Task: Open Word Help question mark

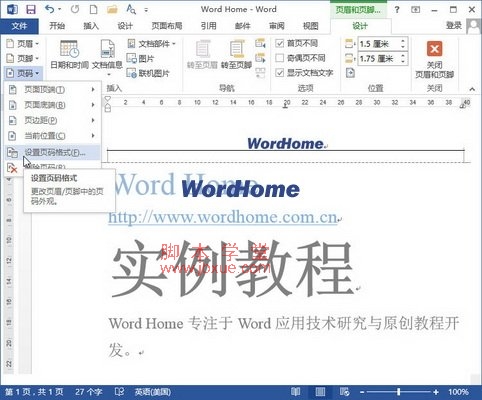Action: pos(397,10)
